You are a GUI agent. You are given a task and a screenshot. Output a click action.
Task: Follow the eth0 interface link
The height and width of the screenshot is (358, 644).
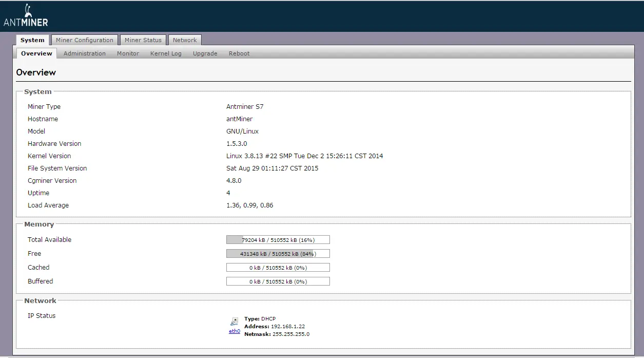235,331
